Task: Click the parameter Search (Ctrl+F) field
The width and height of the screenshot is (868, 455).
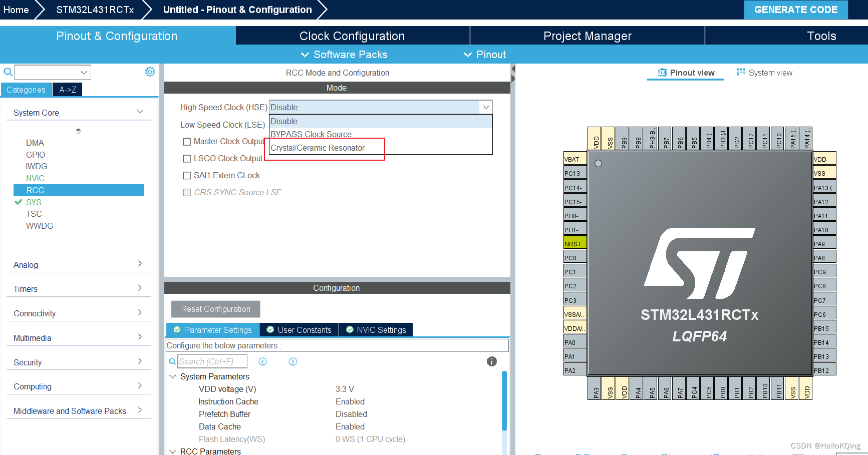Action: pyautogui.click(x=212, y=361)
